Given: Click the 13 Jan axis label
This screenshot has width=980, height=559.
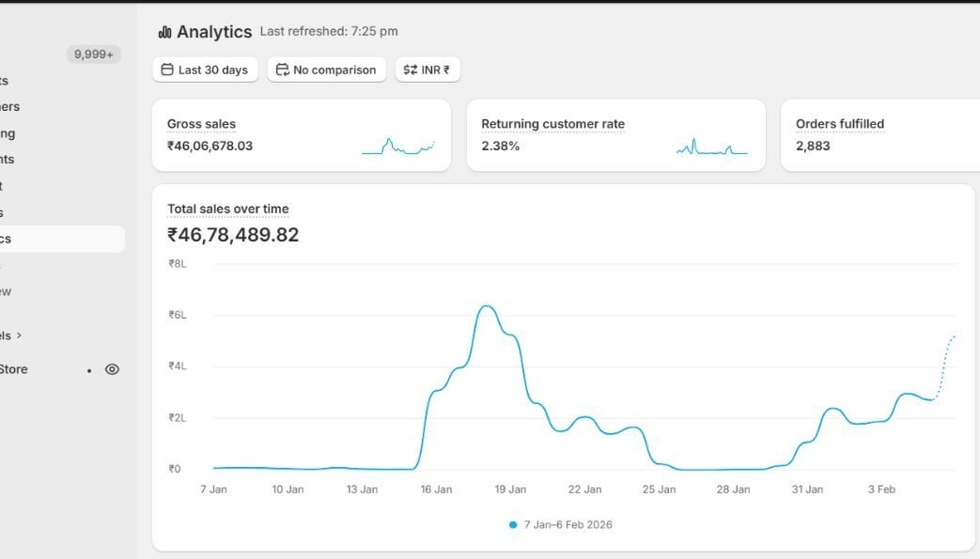Looking at the screenshot, I should coord(362,489).
